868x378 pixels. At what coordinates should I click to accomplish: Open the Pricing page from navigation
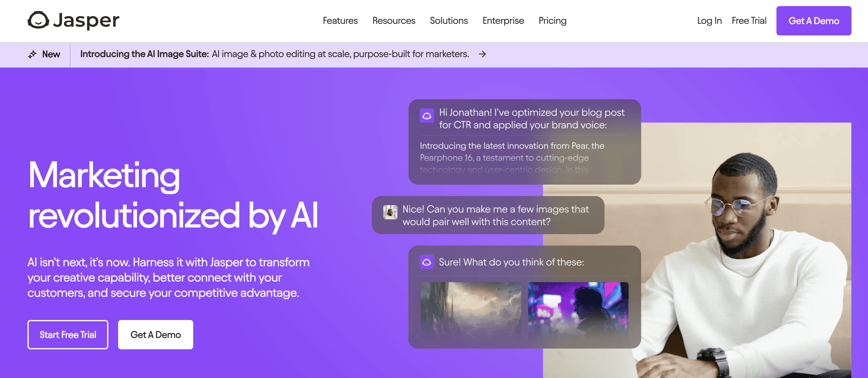[x=552, y=20]
